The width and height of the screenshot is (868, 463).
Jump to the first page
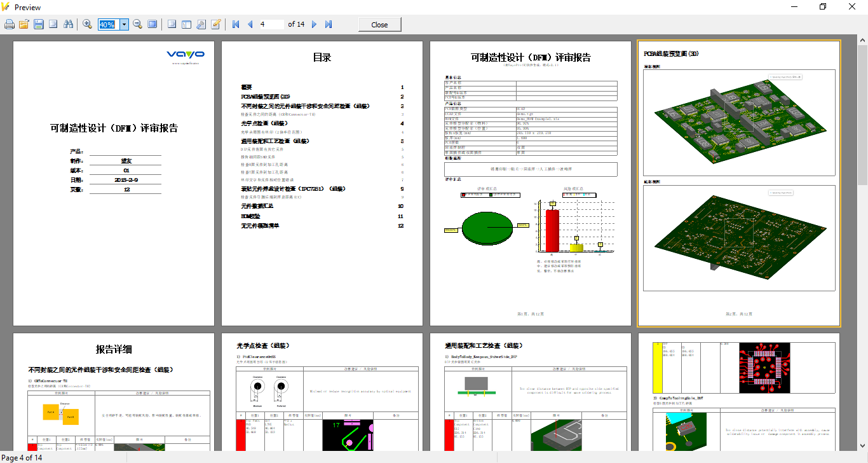point(236,24)
